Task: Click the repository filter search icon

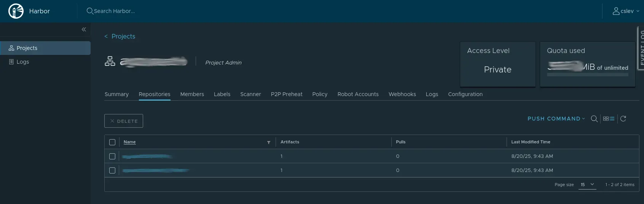Action: pyautogui.click(x=594, y=119)
